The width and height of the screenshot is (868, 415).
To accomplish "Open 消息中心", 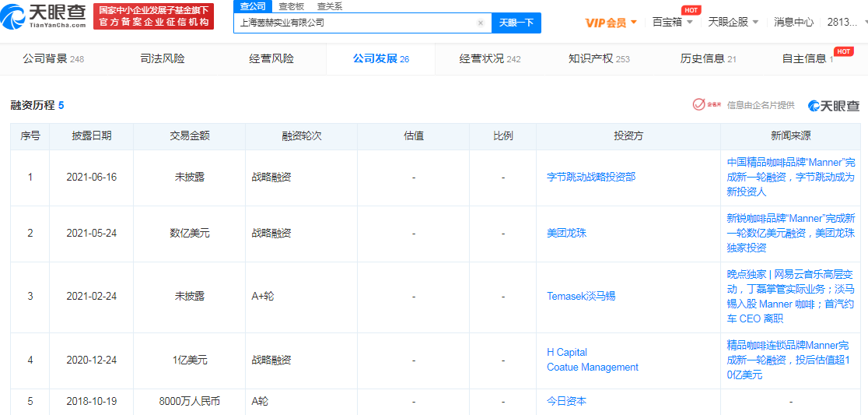I will [793, 22].
